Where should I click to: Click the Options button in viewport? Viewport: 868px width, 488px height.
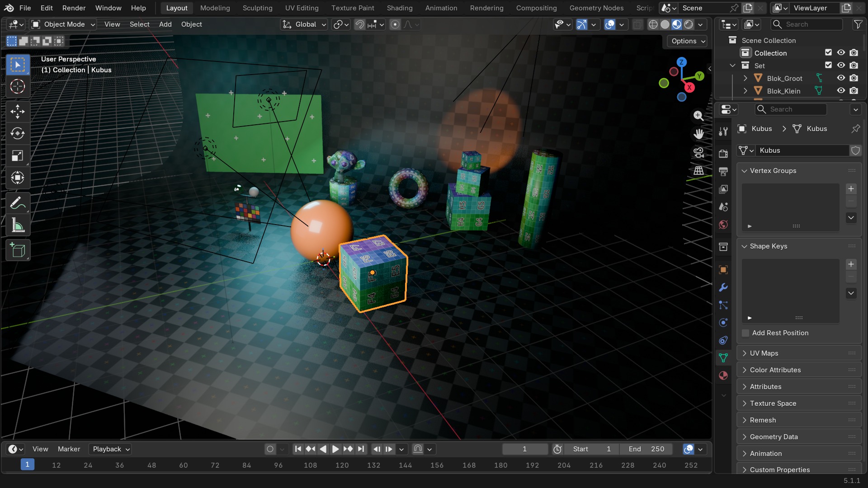tap(687, 41)
